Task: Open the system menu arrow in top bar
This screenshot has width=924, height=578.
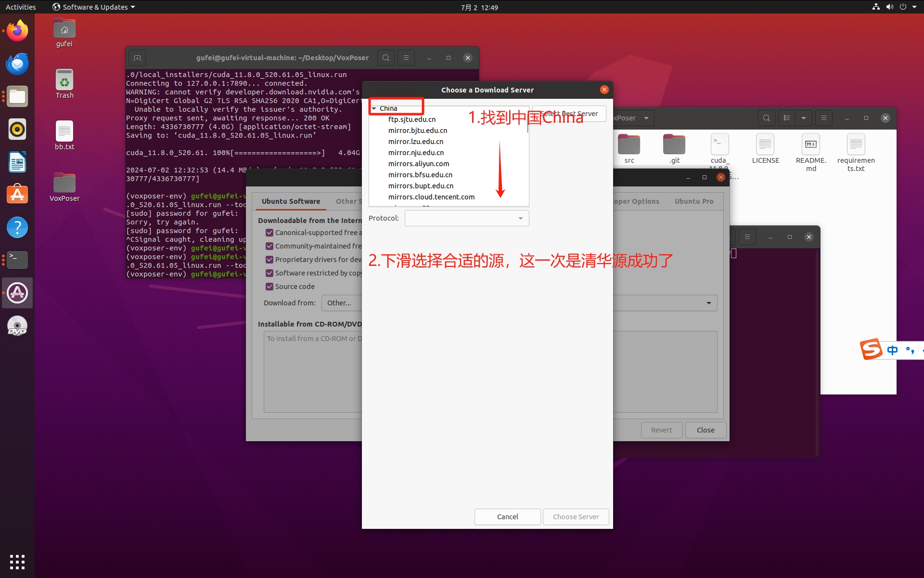Action: coord(914,7)
